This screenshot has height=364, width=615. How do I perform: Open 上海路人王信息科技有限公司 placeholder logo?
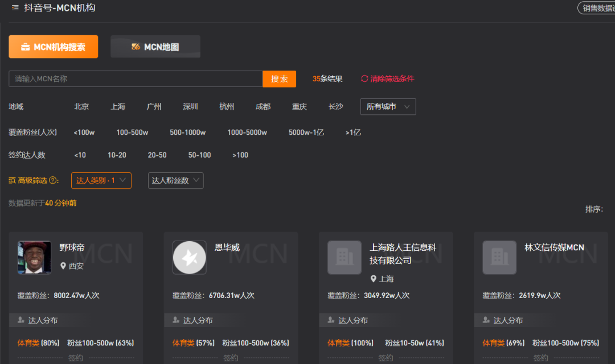345,258
